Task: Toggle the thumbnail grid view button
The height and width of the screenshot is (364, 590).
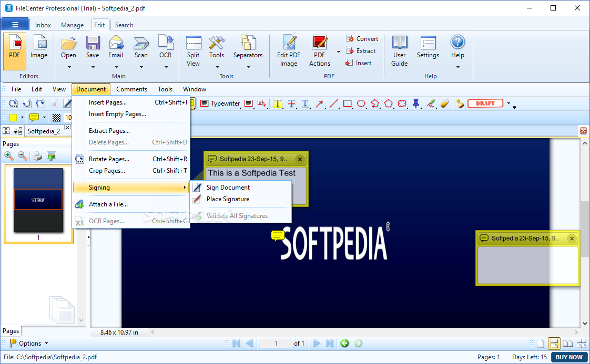Action: (x=6, y=131)
